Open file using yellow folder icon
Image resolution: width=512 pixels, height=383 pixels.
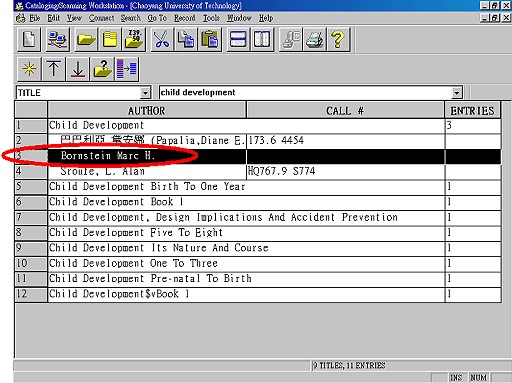(86, 40)
